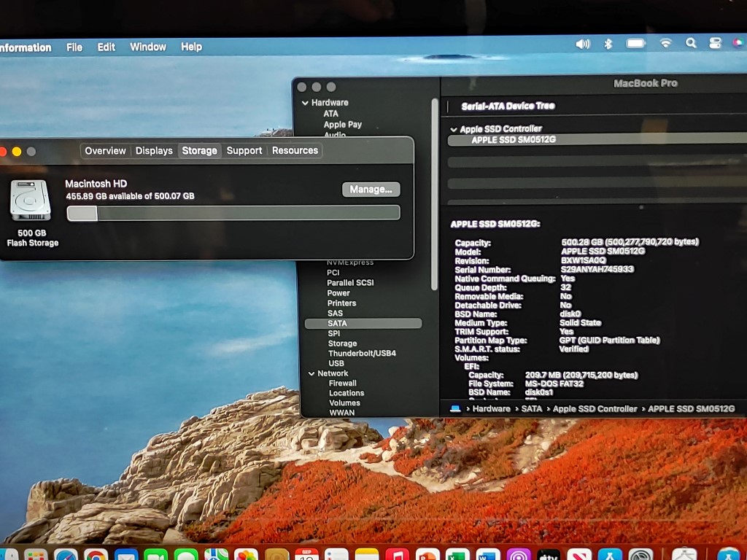Open Messages from the Dock
The image size is (747, 560).
coord(186,555)
